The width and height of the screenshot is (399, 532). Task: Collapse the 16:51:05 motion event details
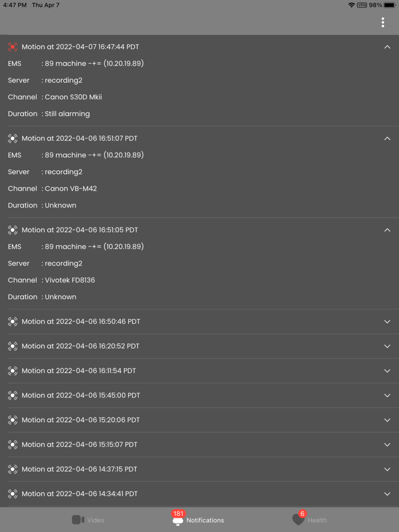pos(387,230)
